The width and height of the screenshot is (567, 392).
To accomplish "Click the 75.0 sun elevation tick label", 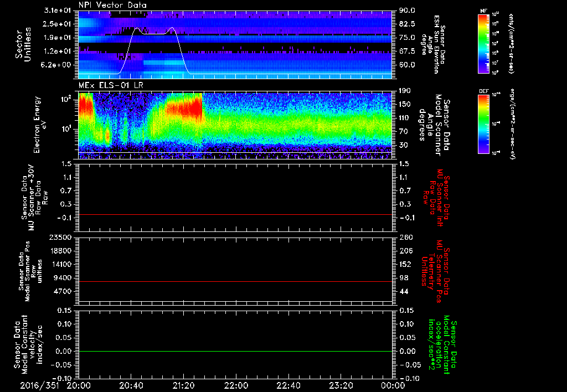I will coord(407,38).
